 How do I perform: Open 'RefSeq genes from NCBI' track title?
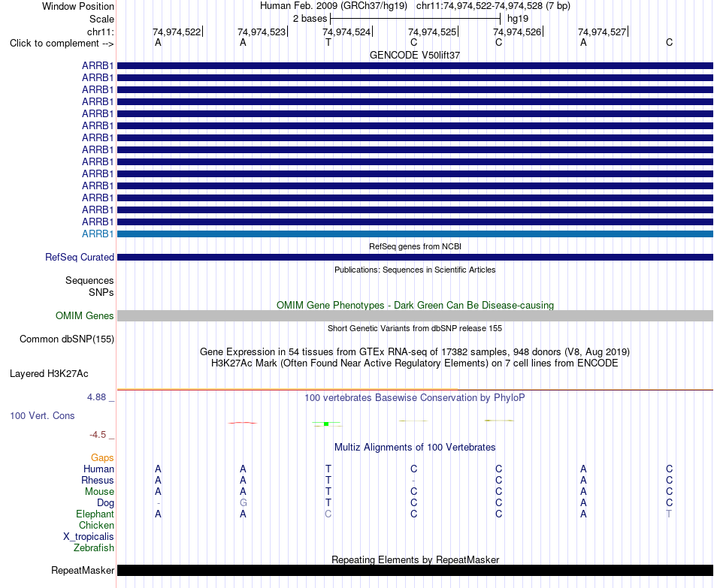(415, 246)
